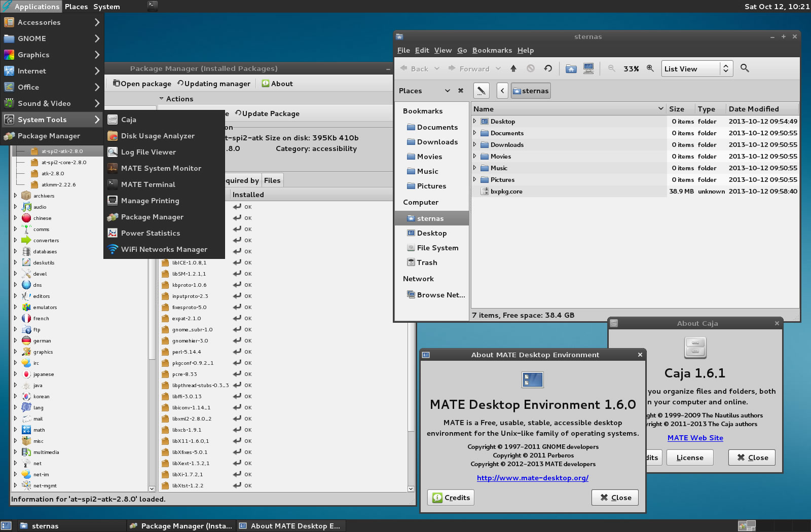Click sternas path bar button

click(x=531, y=91)
